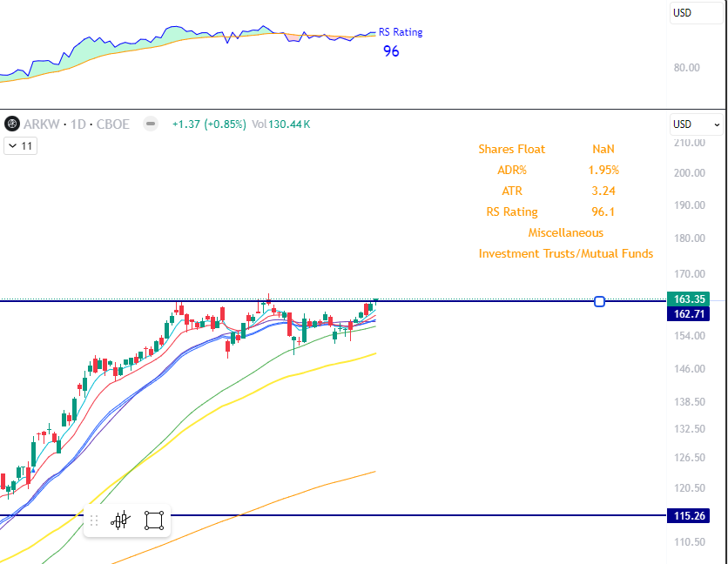Click the 190.00 price scale label
Viewport: 728px width, 564px height.
pos(689,205)
